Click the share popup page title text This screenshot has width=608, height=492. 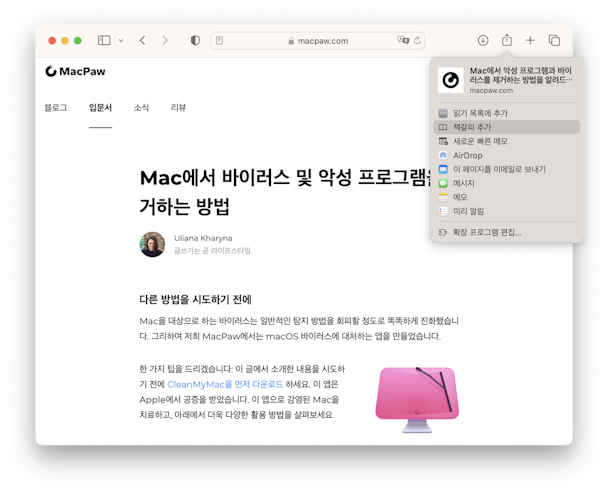(521, 75)
